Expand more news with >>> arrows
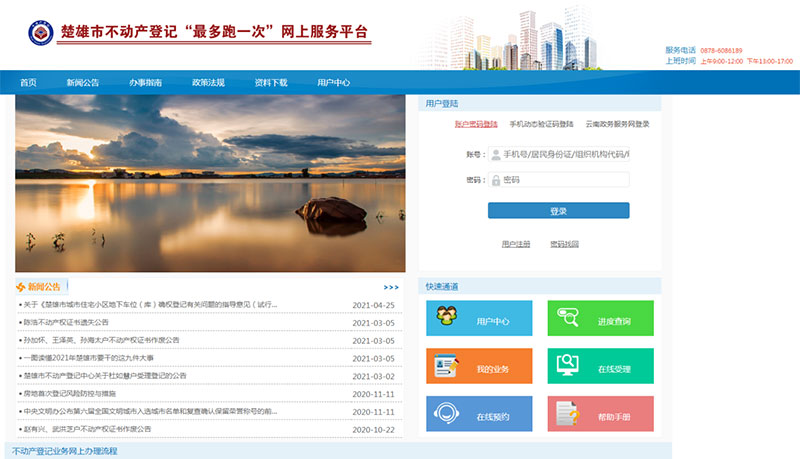The image size is (800, 459). pos(391,287)
